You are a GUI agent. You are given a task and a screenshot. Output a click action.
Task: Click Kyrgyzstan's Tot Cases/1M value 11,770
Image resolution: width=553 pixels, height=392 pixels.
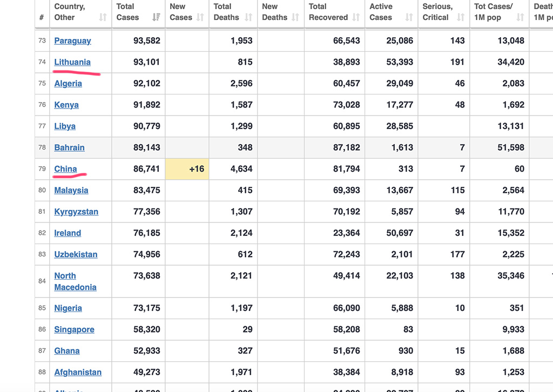click(x=511, y=212)
